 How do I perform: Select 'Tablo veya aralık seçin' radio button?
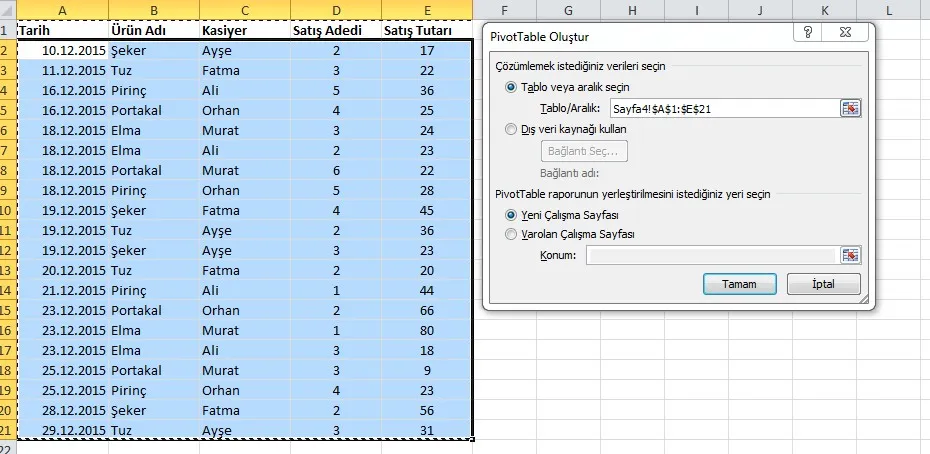(x=512, y=87)
